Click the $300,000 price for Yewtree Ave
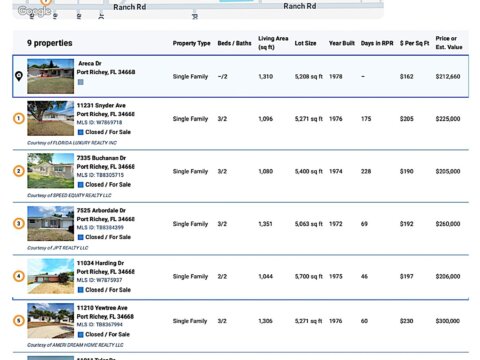 click(x=448, y=321)
